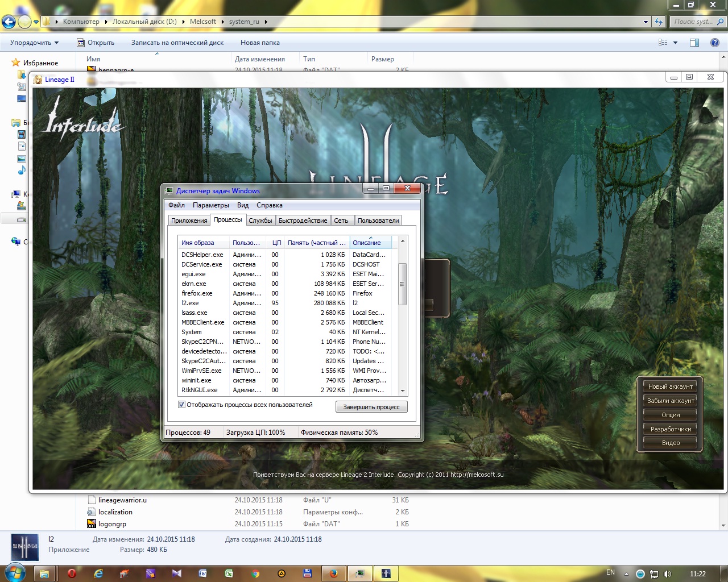Launch Internet Explorer from the taskbar
This screenshot has width=728, height=582.
pos(98,573)
